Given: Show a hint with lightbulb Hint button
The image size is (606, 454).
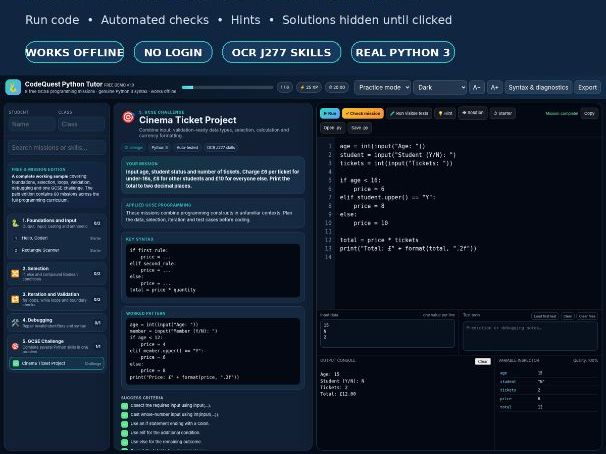Looking at the screenshot, I should (x=445, y=113).
